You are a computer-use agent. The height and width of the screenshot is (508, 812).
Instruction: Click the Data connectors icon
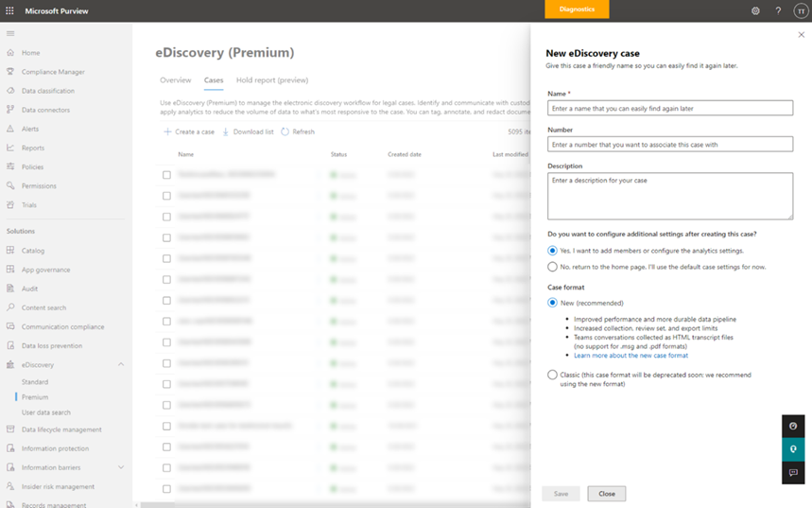tap(10, 110)
